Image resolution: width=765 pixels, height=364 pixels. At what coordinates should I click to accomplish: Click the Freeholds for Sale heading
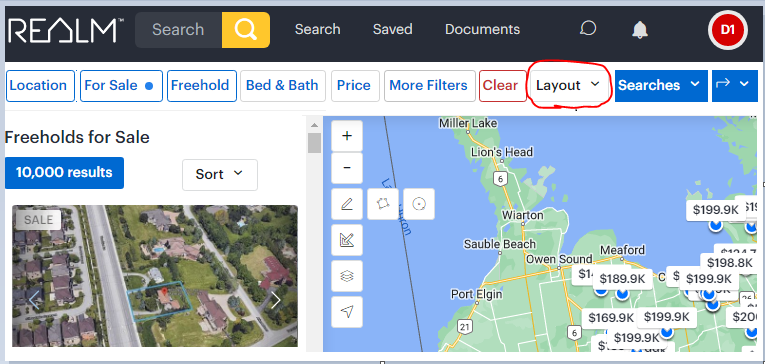coord(77,138)
